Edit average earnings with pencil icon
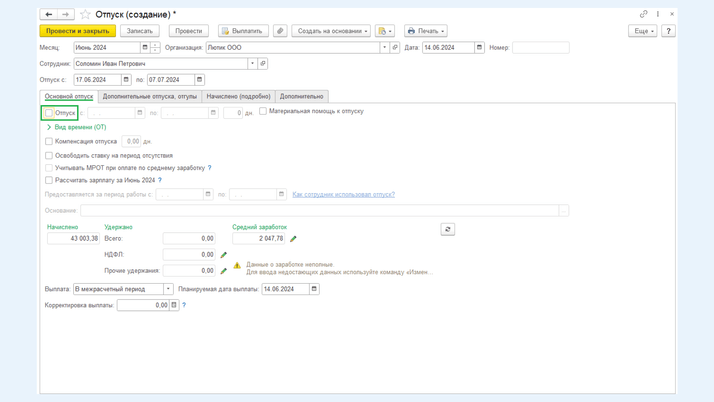 click(x=293, y=239)
